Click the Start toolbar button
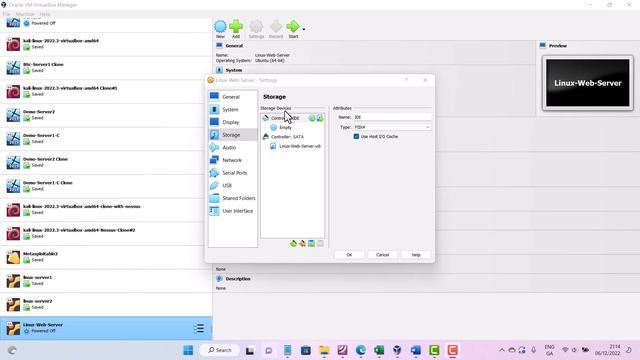The image size is (640, 360). pos(293,29)
